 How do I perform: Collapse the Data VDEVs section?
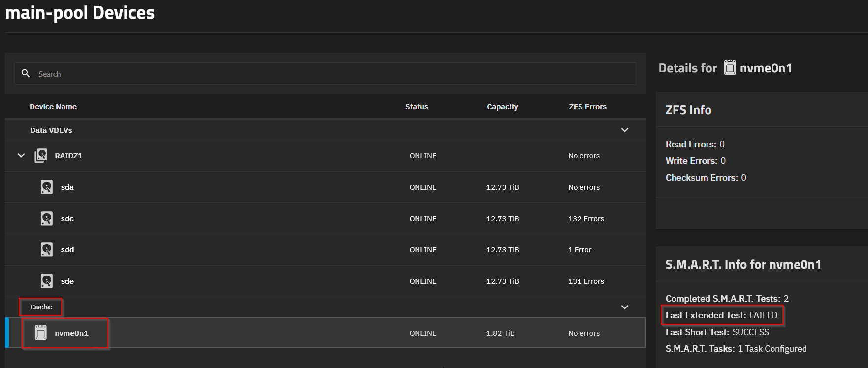624,130
